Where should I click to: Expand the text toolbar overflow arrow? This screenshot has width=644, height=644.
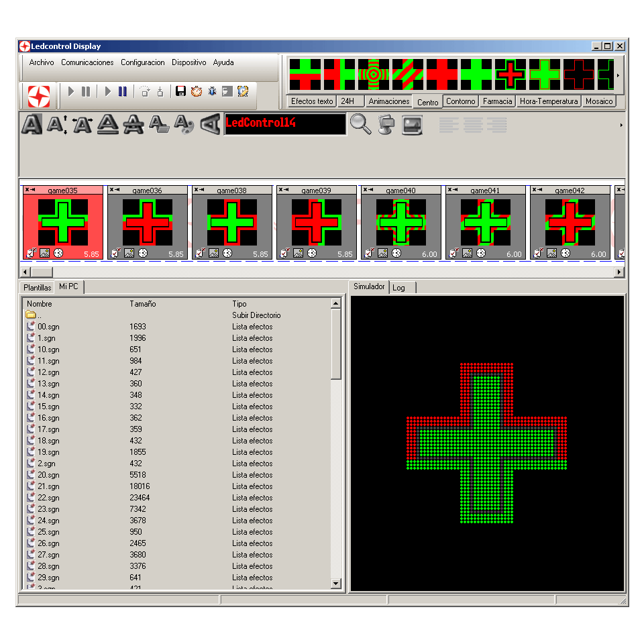[x=621, y=125]
